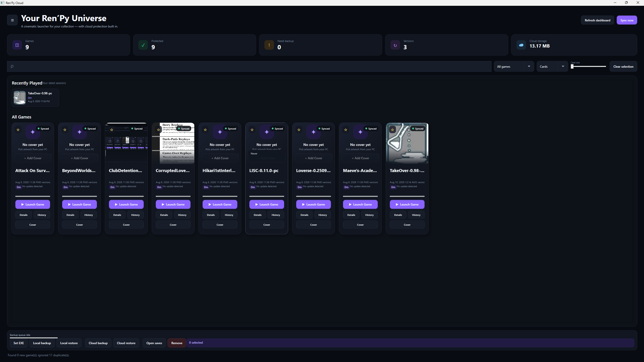Click the sparkle placeholder on Hikari1stInterl card

click(220, 132)
